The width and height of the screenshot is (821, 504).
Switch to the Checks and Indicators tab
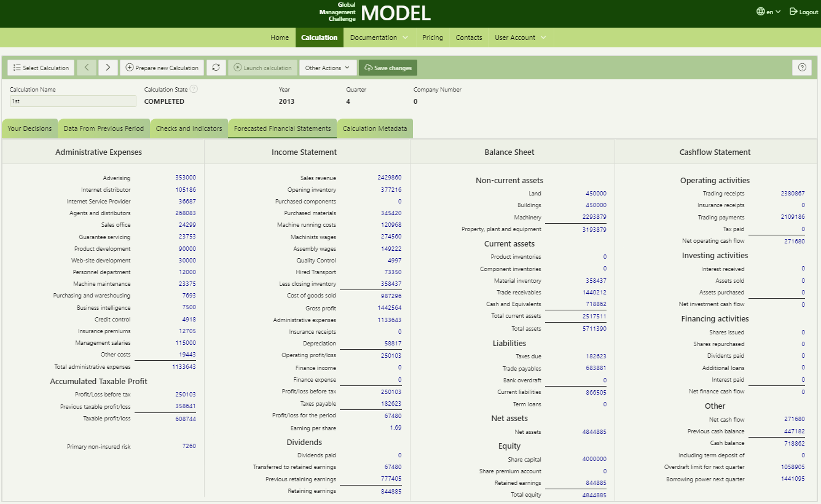[x=189, y=128]
